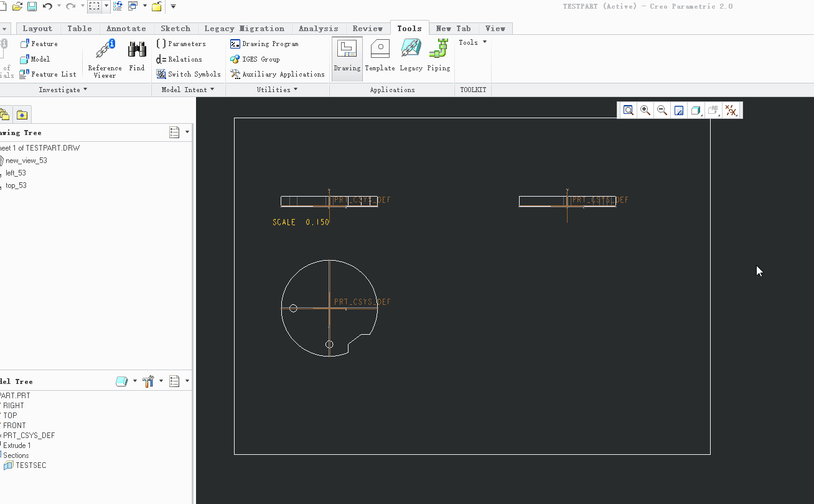Open Drawing Program utility
The image size is (814, 504).
264,44
